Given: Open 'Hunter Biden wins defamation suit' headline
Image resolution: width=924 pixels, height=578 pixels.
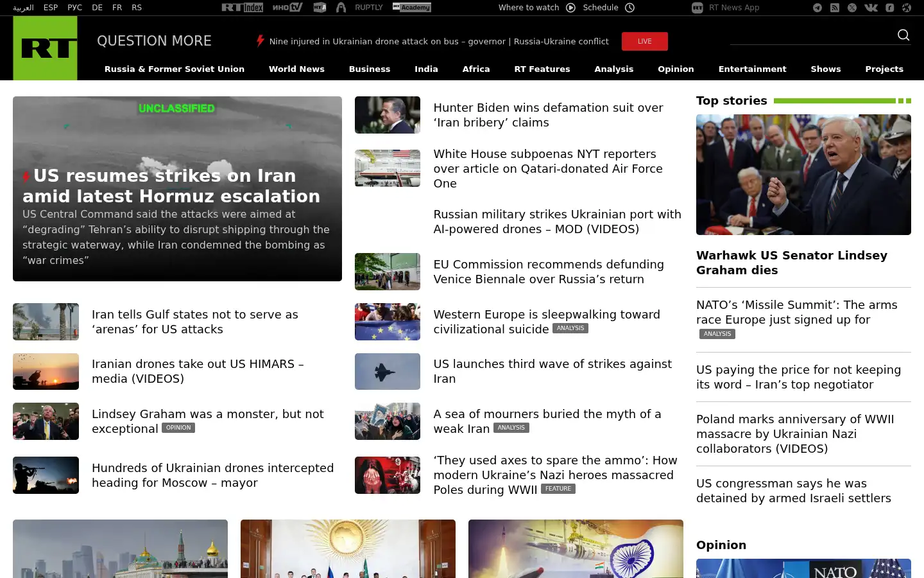Looking at the screenshot, I should point(549,115).
